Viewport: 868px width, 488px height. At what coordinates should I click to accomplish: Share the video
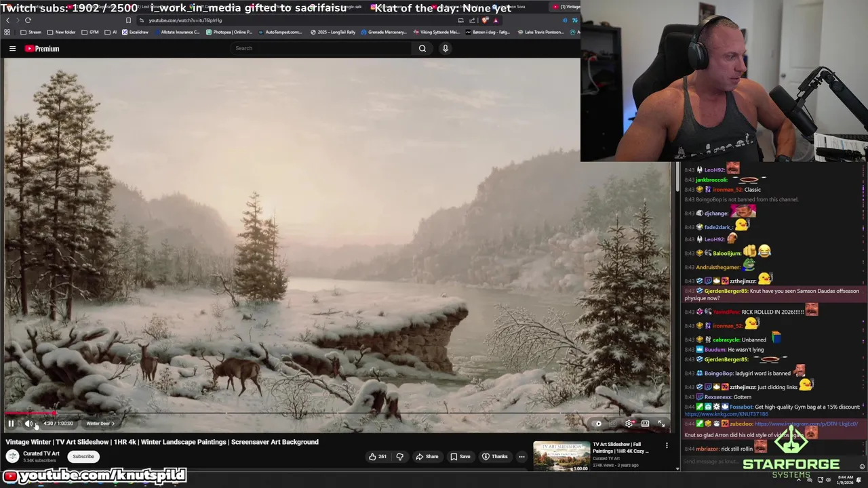point(427,456)
